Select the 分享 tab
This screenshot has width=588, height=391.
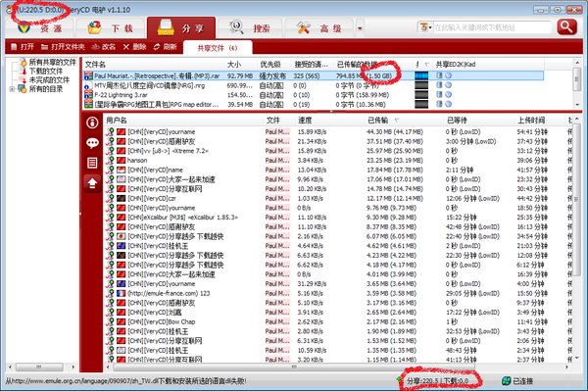click(181, 28)
